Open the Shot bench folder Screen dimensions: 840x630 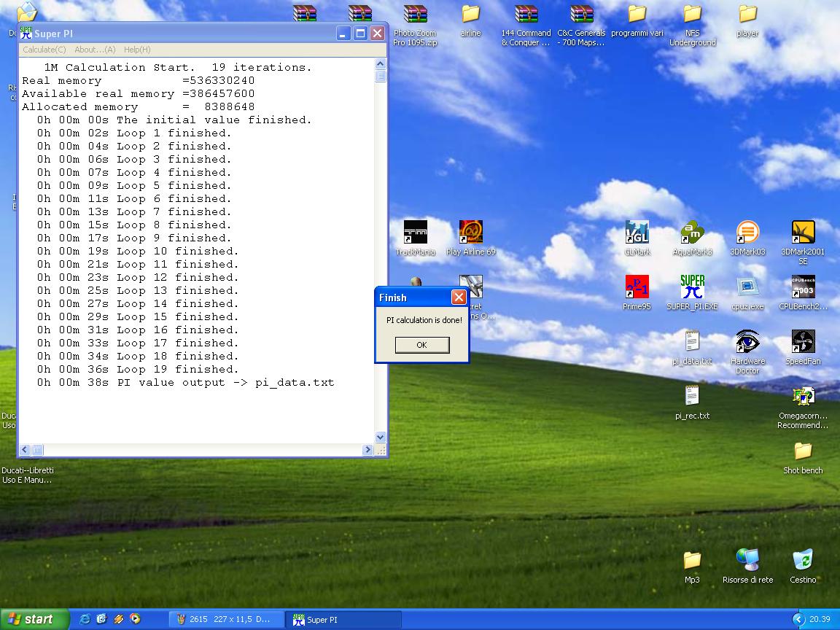[x=803, y=457]
